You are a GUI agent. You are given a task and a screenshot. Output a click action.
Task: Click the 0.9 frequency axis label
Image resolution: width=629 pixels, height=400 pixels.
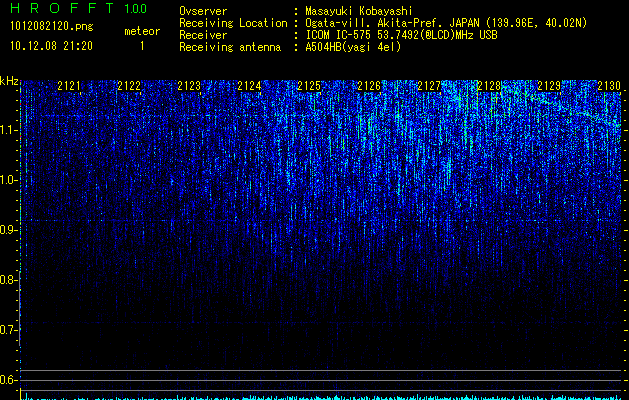(8, 230)
